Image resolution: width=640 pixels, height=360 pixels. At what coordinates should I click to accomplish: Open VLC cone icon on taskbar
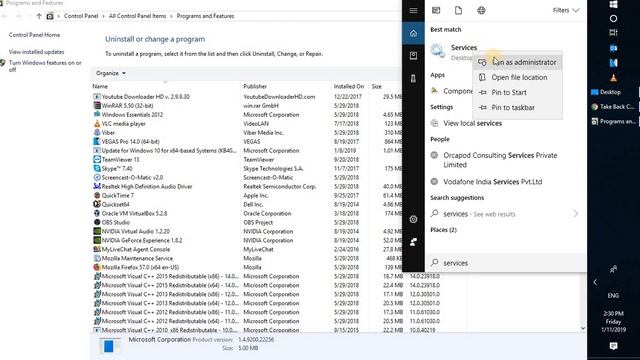[x=613, y=78]
